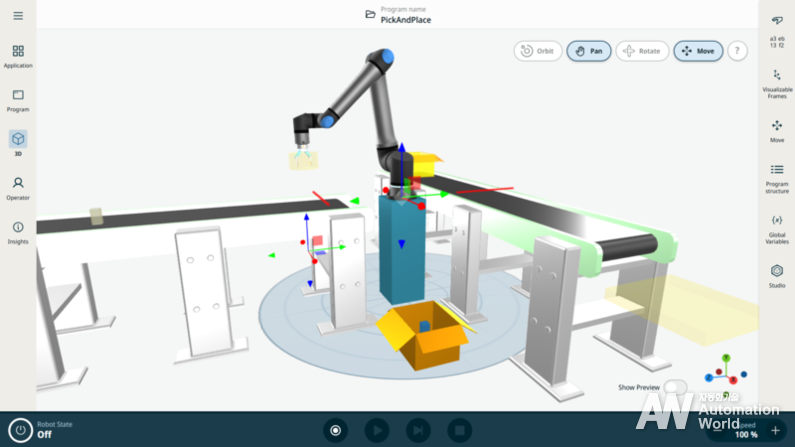The height and width of the screenshot is (447, 795).
Task: Click the Stop button
Action: pos(460,430)
